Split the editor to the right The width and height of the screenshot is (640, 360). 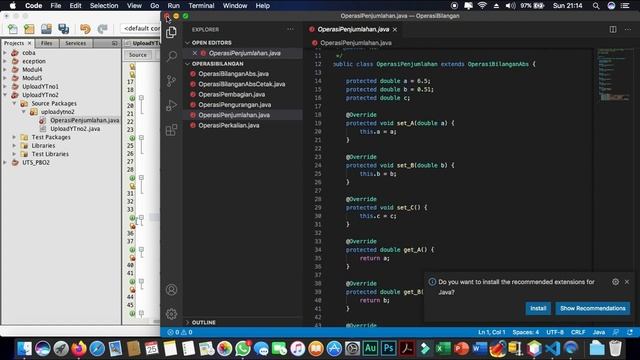pyautogui.click(x=613, y=29)
